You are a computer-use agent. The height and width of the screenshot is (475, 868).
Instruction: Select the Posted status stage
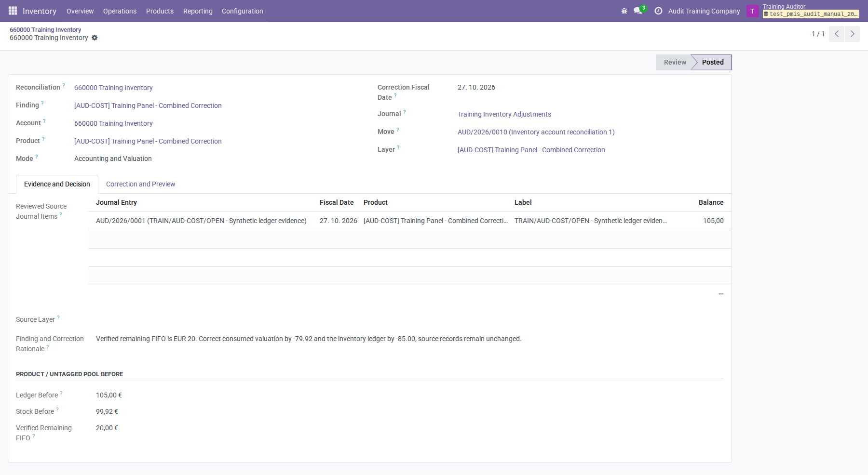click(713, 62)
